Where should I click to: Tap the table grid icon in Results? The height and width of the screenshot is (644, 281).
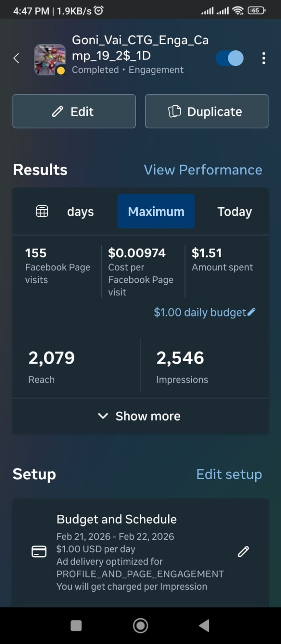pos(42,211)
